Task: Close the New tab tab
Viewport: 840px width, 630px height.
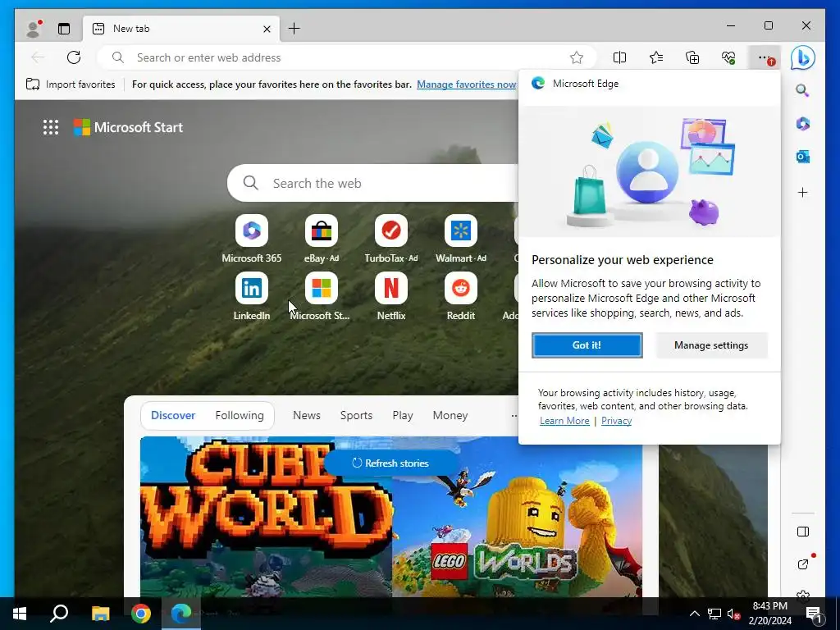Action: coord(267,29)
